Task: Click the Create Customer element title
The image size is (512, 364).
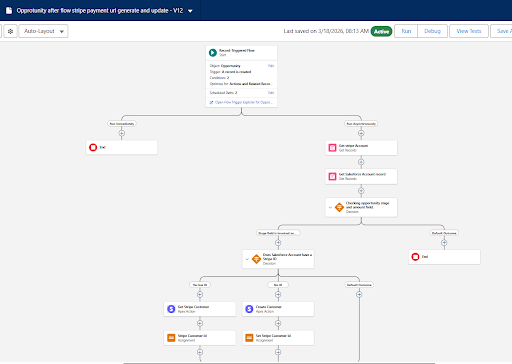Action: (269, 307)
